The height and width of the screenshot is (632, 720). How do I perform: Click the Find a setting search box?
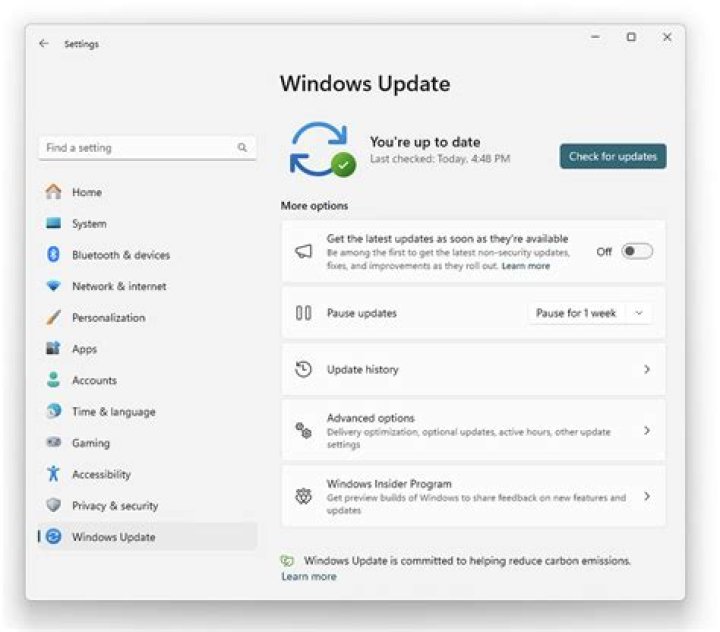147,147
